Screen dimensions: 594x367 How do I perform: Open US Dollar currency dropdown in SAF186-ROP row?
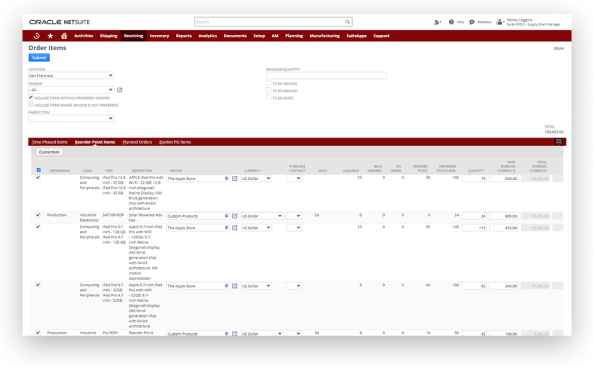coord(262,216)
